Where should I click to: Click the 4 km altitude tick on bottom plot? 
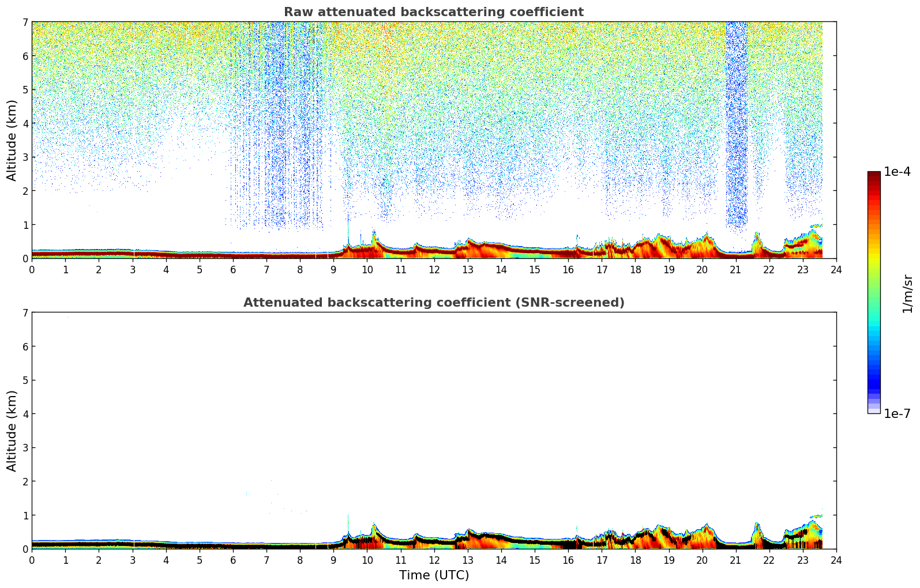[x=25, y=414]
